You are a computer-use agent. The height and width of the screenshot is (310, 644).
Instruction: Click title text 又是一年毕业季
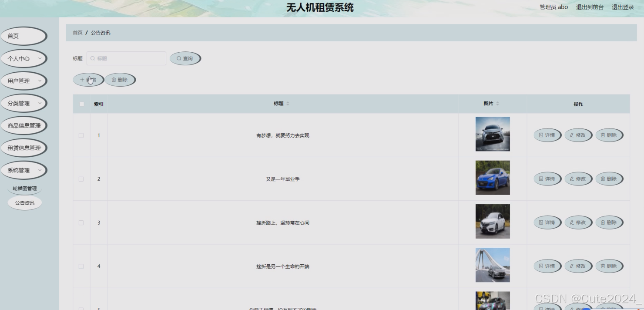coord(283,179)
